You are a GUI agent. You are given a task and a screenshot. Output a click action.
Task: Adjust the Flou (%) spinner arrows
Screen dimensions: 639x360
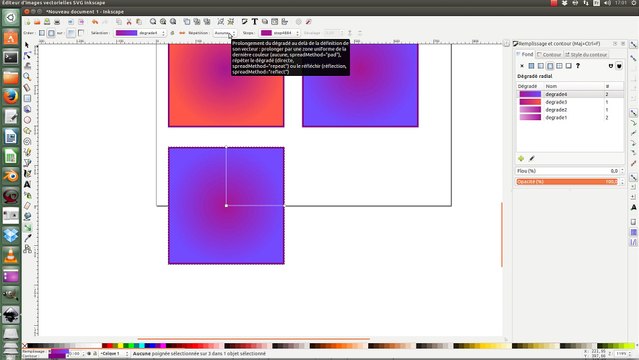(622, 171)
